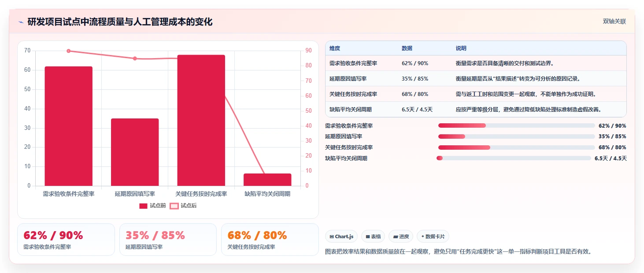Screen dimensions: 644x273
Task: Select the 表格 tag
Action: click(x=373, y=236)
